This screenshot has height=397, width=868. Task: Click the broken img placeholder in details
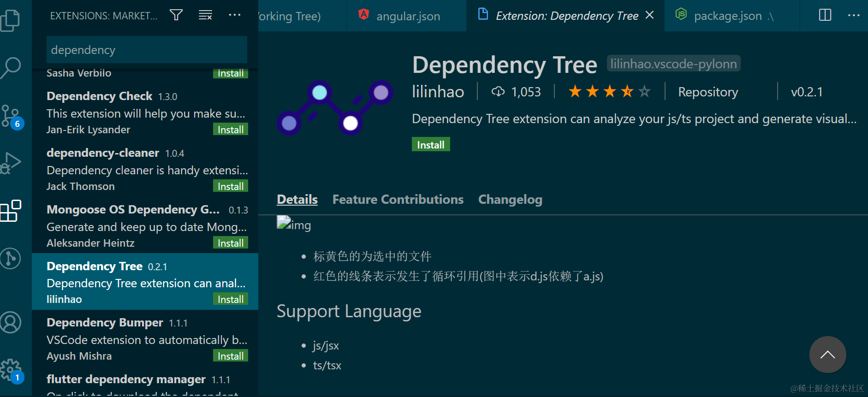coord(294,225)
